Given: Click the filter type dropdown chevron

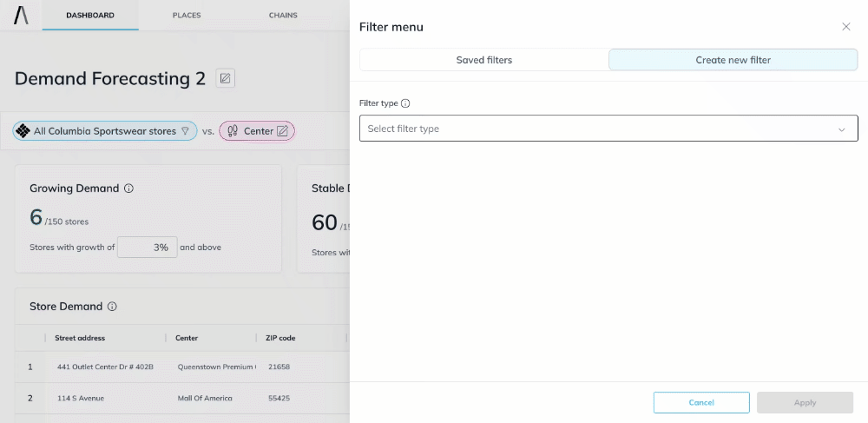Looking at the screenshot, I should (841, 129).
